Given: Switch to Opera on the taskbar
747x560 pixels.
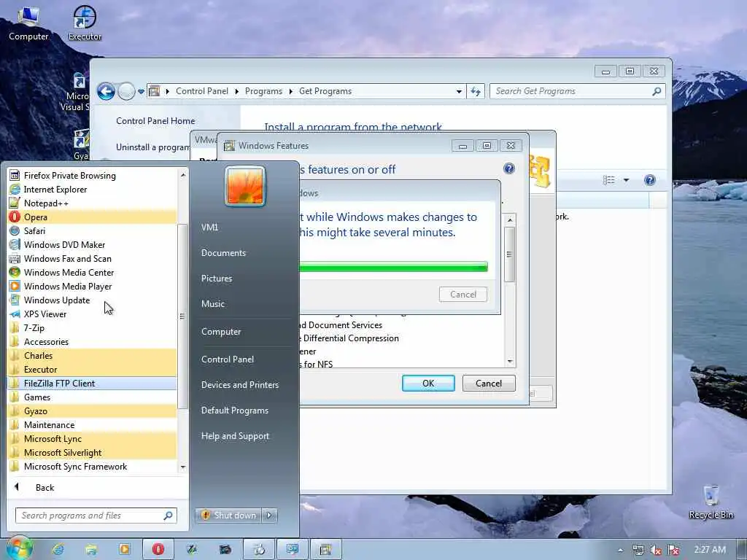Looking at the screenshot, I should [158, 550].
